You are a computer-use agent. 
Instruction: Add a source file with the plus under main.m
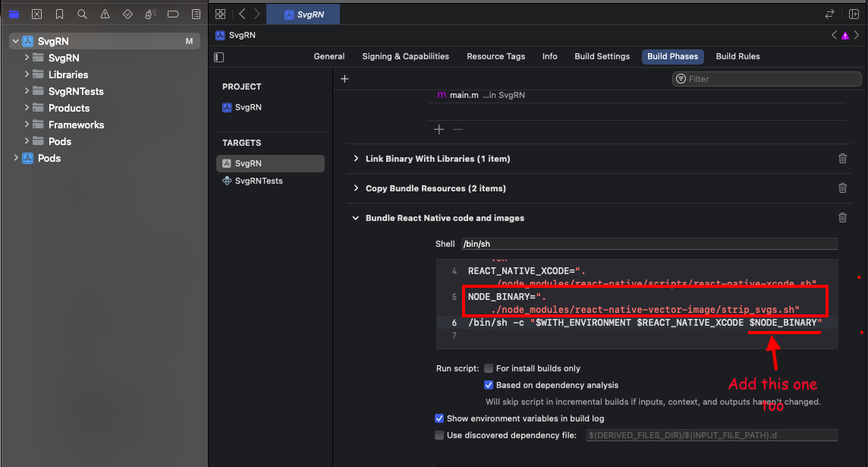[439, 129]
